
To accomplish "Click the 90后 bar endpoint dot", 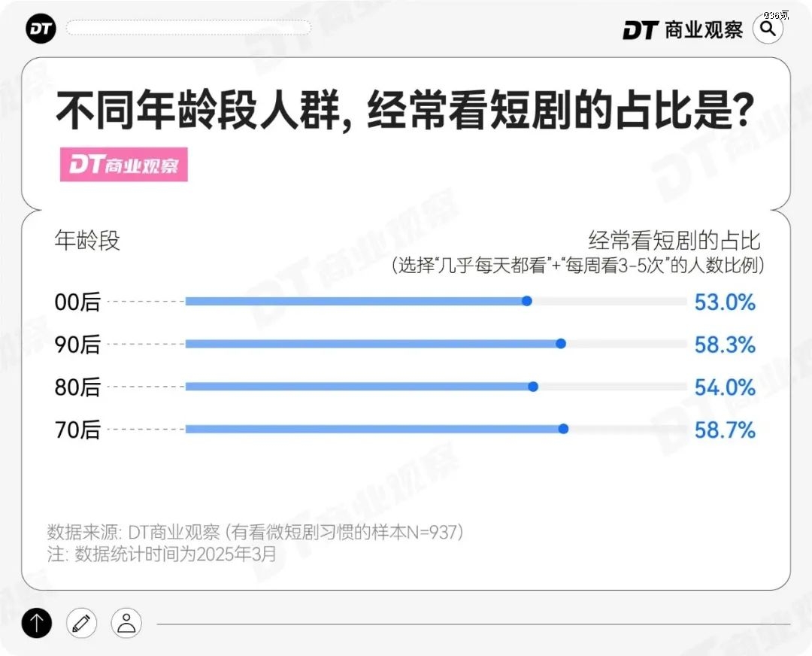I will coord(560,344).
